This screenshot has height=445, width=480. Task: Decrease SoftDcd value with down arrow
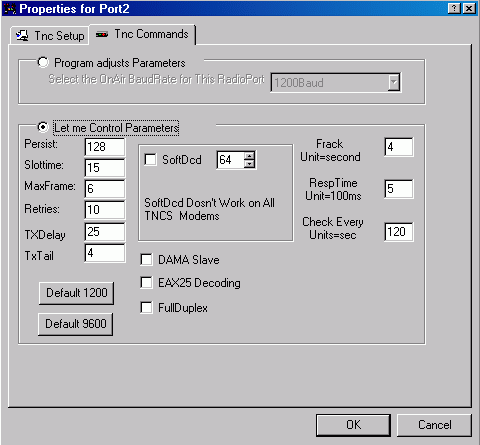click(x=249, y=164)
